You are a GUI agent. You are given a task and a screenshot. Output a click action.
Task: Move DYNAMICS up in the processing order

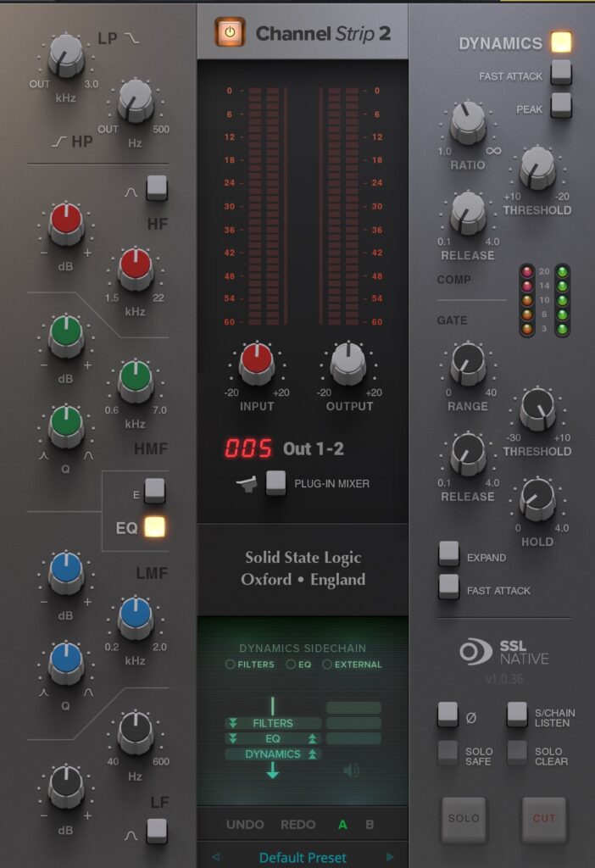coord(312,754)
